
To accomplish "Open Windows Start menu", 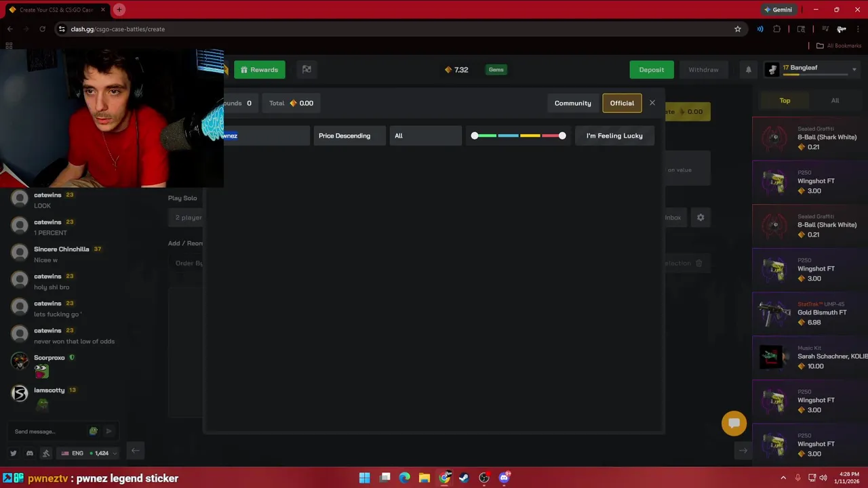I will click(365, 478).
